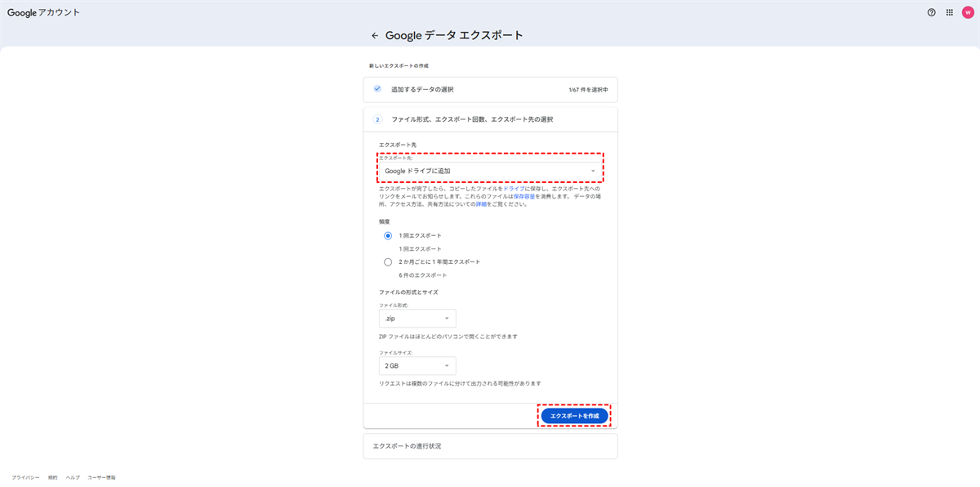The height and width of the screenshot is (487, 980).
Task: Open the ファイルサイズ dropdown showing 2 GB
Action: tap(417, 365)
